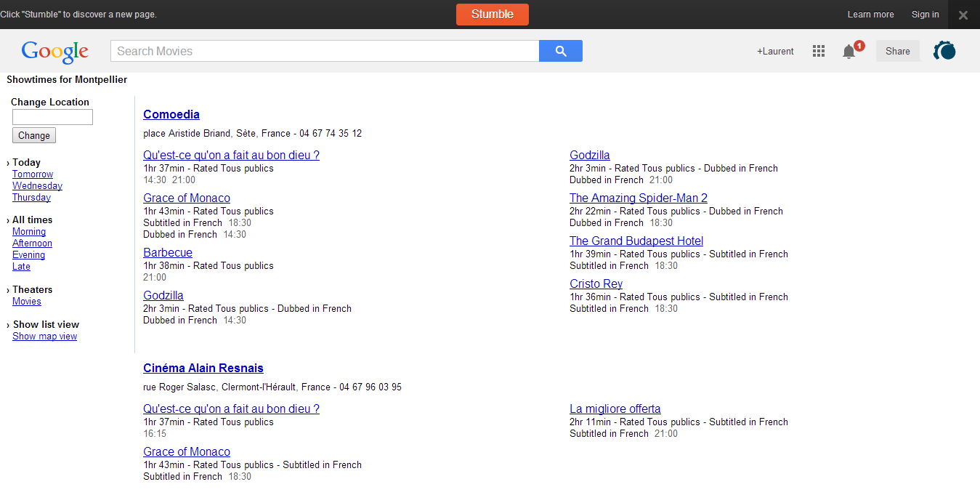Click the 'Showtimes for Montpellier' heading
Screen dimensions: 980x495
[67, 80]
